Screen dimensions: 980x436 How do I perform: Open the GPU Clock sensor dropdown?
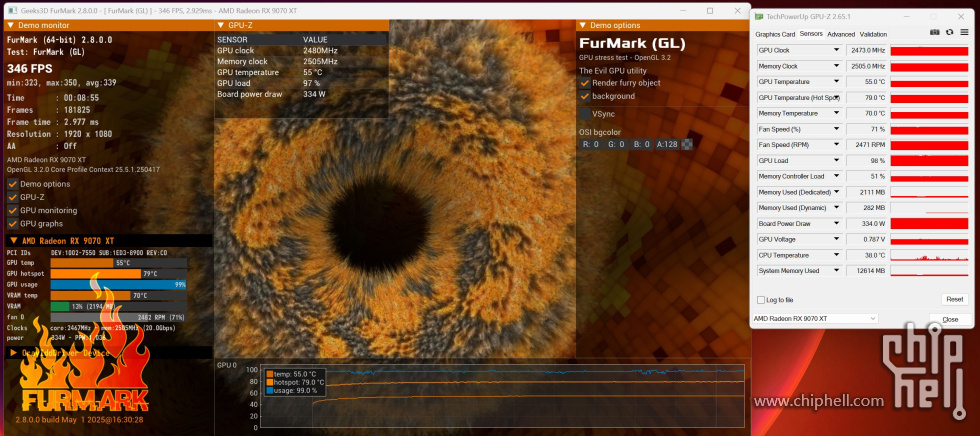coord(836,50)
